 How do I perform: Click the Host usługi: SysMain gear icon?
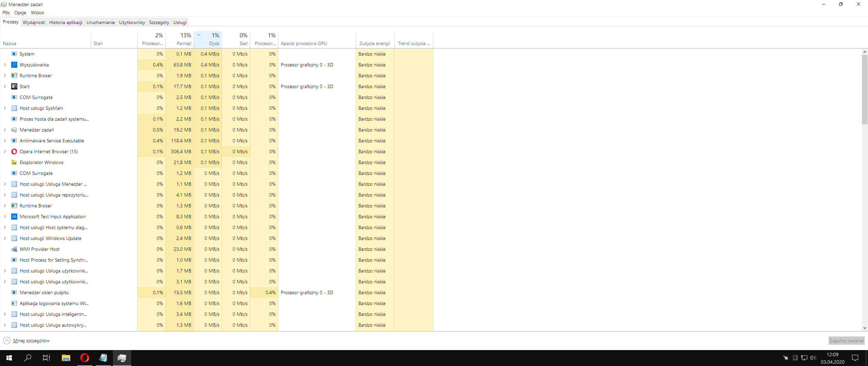[14, 108]
